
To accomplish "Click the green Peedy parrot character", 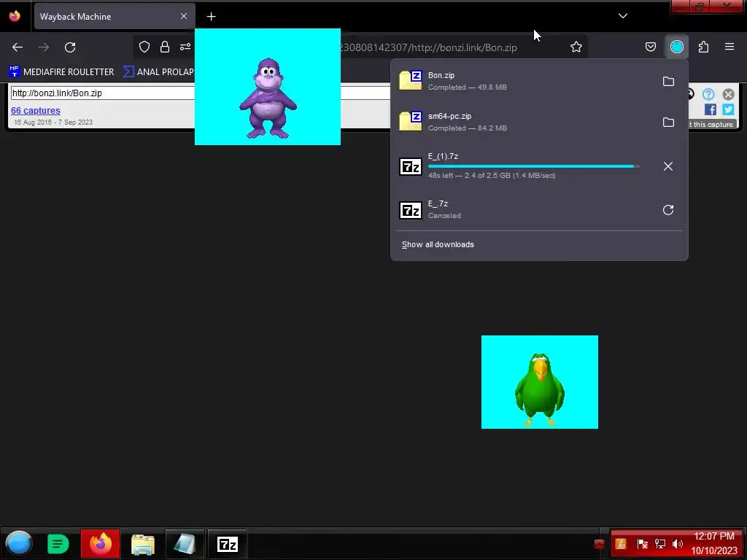I will 540,389.
